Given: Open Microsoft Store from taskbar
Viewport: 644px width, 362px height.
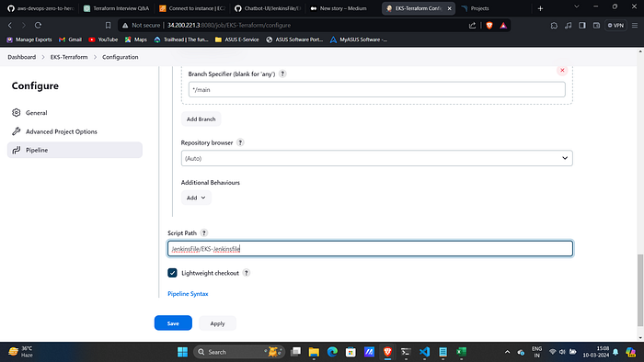Looking at the screenshot, I should tap(351, 352).
